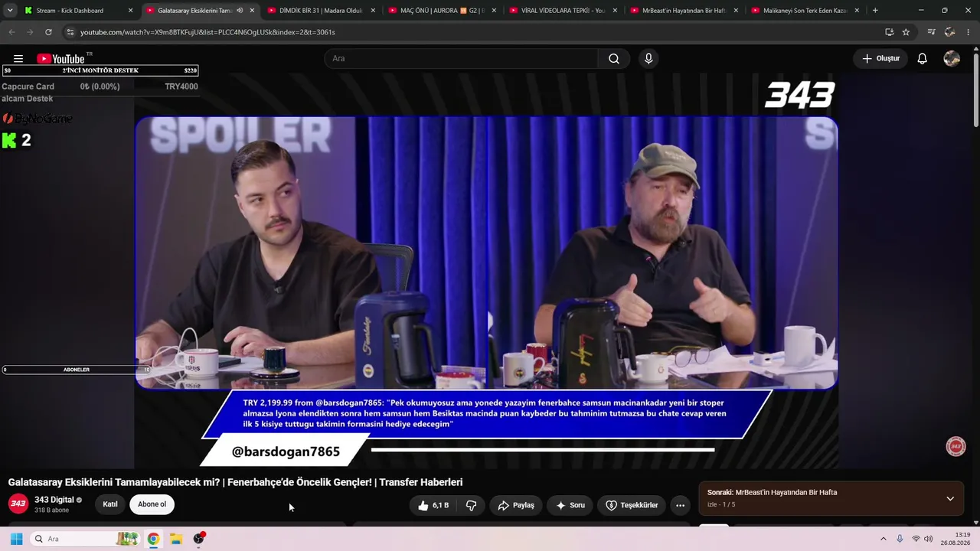The image size is (980, 551).
Task: Click the Teşekkürler thanks button
Action: pyautogui.click(x=632, y=505)
